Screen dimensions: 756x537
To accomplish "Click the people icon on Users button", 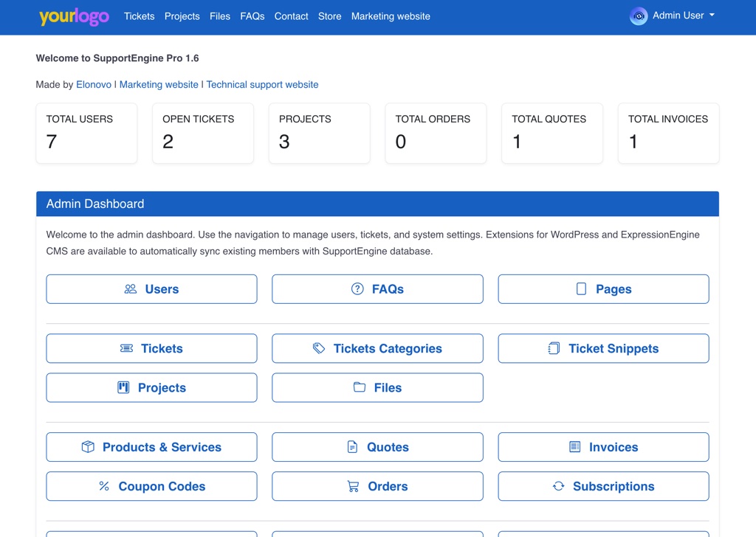I will [131, 289].
